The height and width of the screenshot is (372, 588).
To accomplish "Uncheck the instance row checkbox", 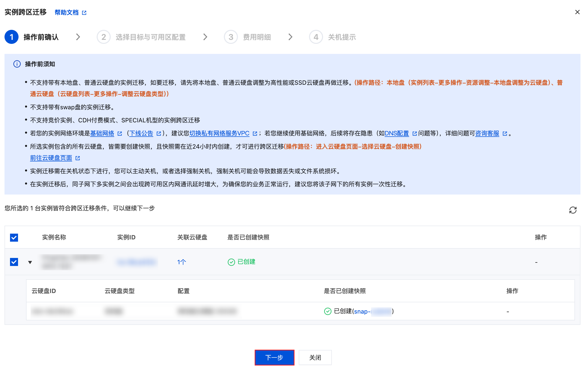I will [14, 262].
